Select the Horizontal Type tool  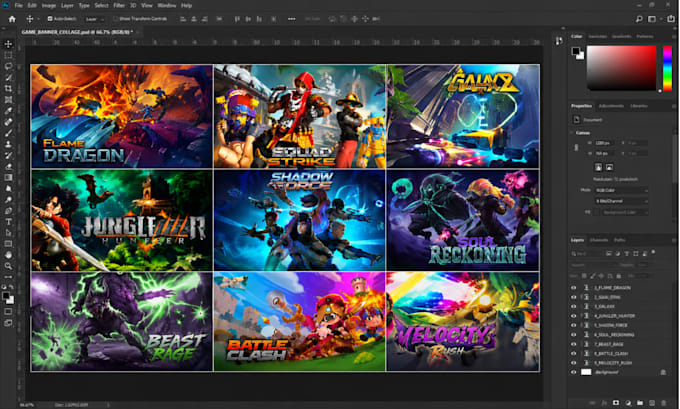(8, 222)
